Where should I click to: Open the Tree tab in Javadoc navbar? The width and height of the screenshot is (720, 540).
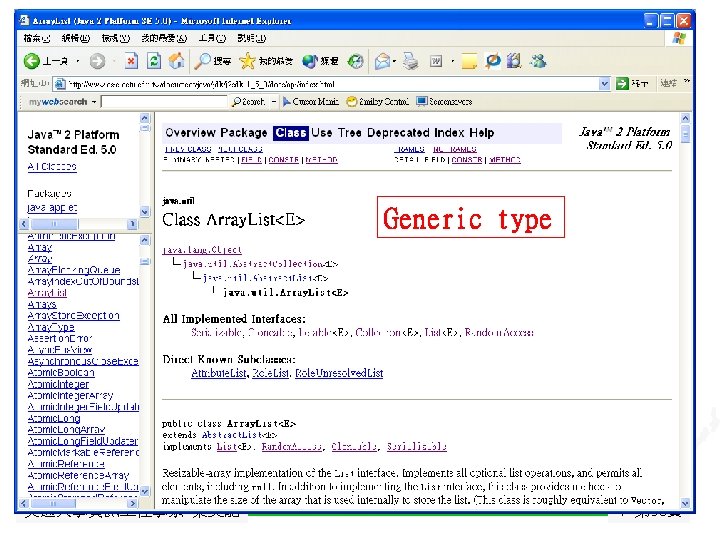(x=349, y=133)
